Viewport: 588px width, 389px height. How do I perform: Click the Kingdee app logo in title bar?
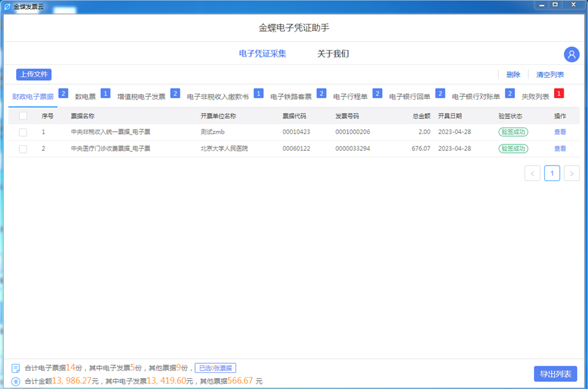pyautogui.click(x=7, y=7)
